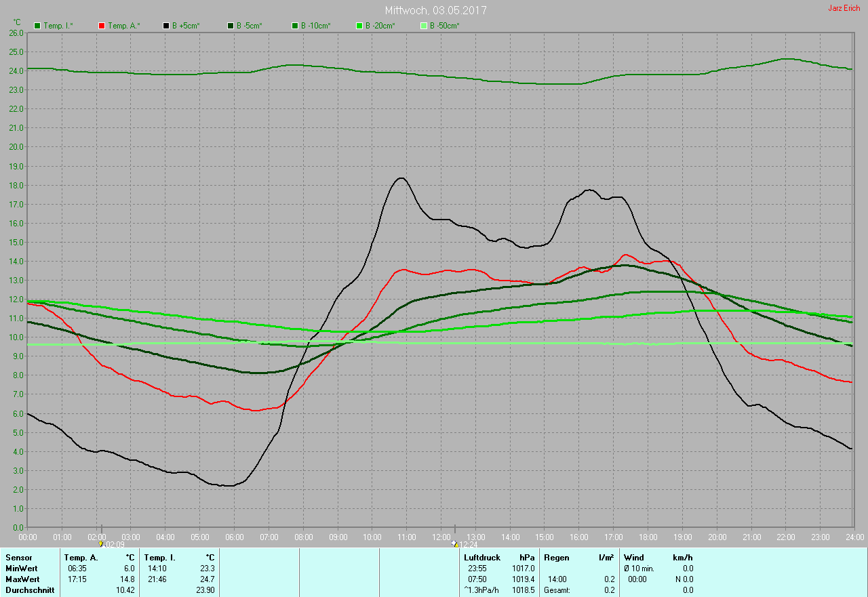Select the B -5cm* legend label
The width and height of the screenshot is (868, 597).
click(x=250, y=26)
